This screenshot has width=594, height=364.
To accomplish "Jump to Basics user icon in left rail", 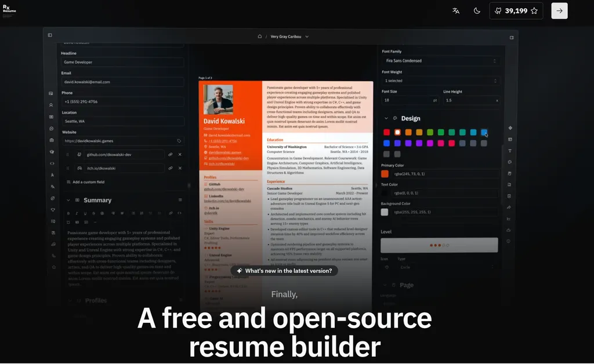I will coord(51,105).
